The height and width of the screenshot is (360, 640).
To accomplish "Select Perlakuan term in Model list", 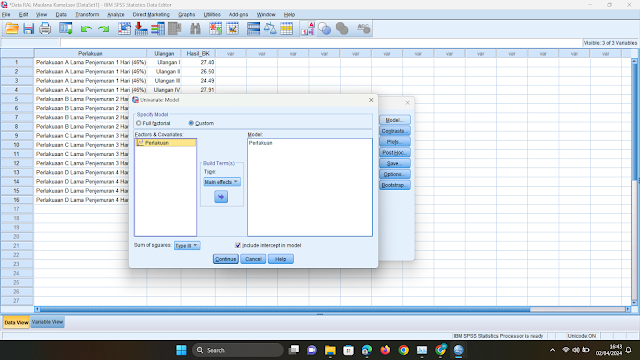I will pos(260,143).
